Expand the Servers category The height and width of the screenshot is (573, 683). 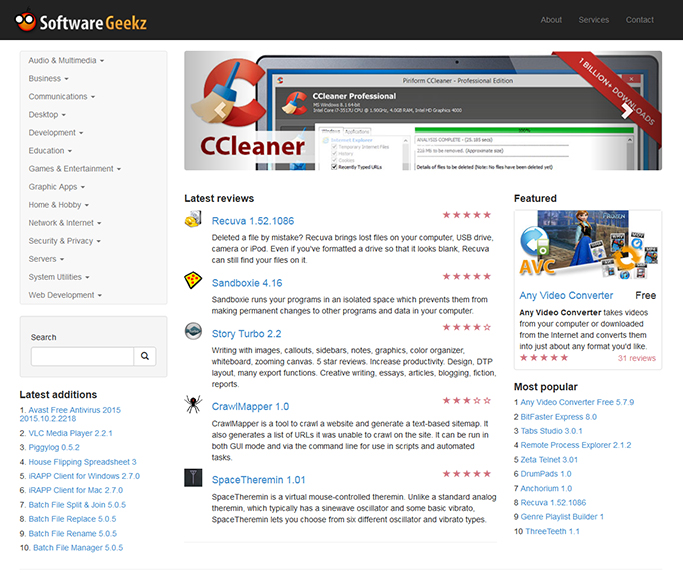coord(46,259)
